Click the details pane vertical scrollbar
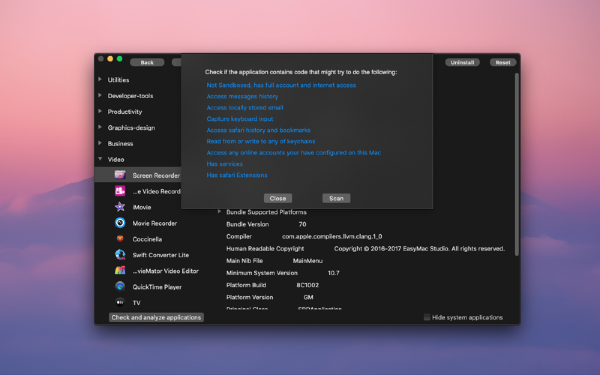Image resolution: width=600 pixels, height=375 pixels. coord(517,165)
